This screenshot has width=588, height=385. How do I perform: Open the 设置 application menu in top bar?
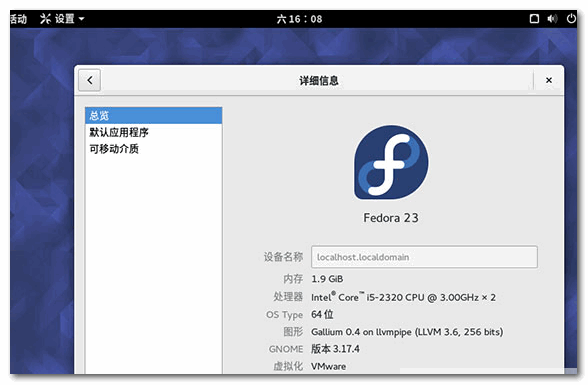click(x=62, y=19)
